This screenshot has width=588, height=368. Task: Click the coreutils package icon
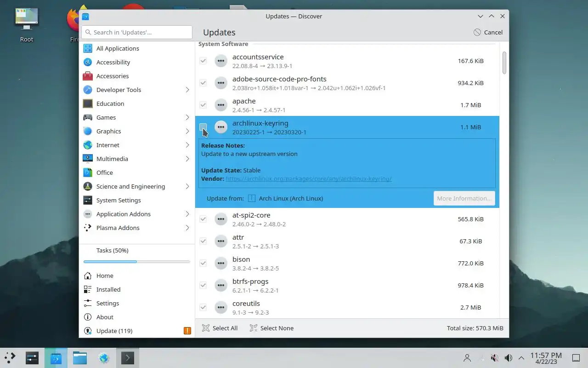click(221, 307)
